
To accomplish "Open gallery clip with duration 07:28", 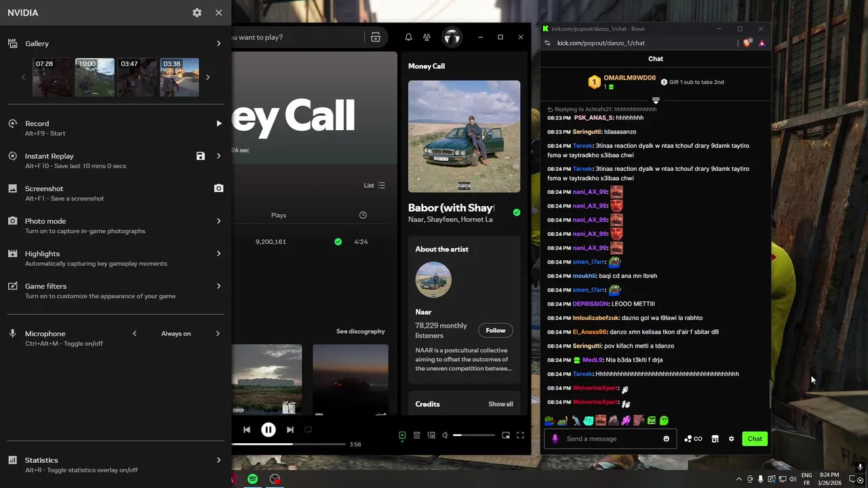I will point(52,77).
